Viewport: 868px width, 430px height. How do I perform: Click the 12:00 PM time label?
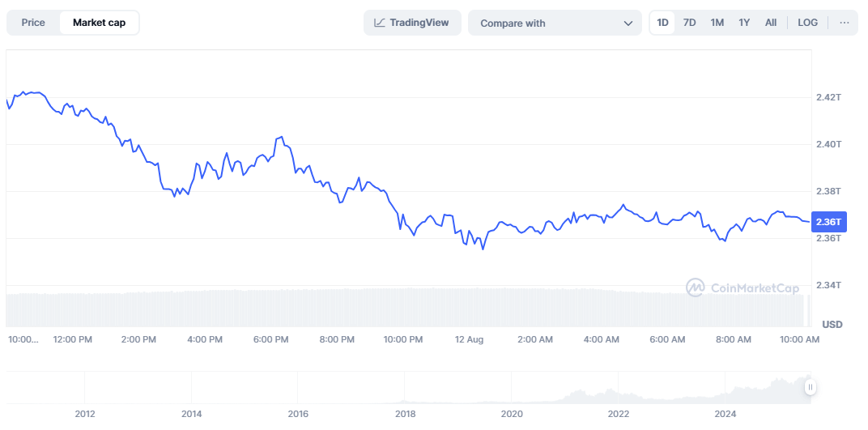click(x=72, y=339)
